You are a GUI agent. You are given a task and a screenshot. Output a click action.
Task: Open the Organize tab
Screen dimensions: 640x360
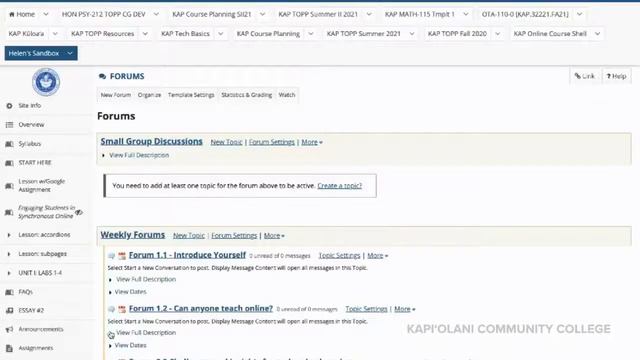pos(149,95)
